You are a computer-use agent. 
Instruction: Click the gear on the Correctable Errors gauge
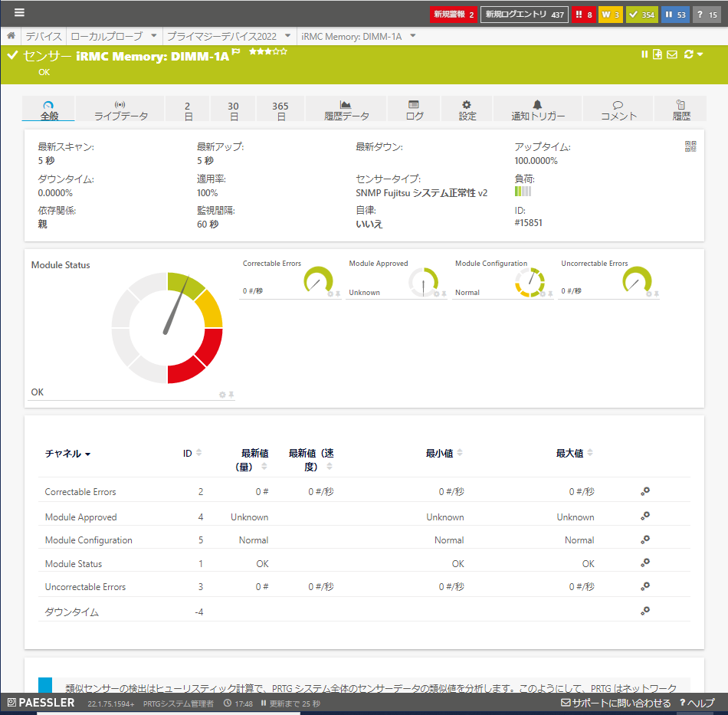330,294
